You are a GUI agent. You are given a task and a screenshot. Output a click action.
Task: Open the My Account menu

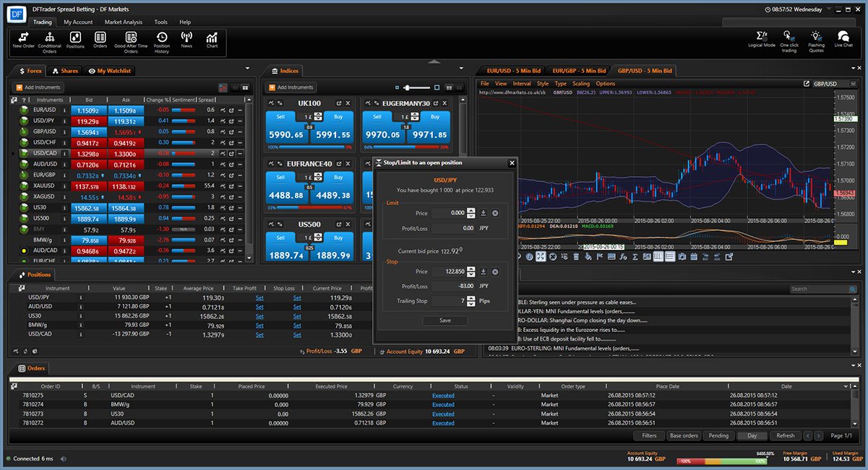tap(78, 22)
